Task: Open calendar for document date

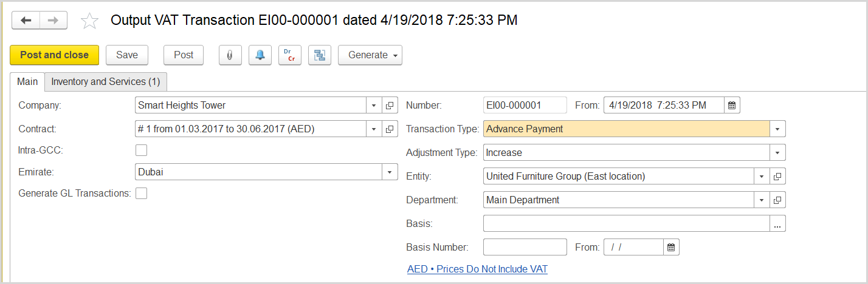Action: click(x=732, y=106)
